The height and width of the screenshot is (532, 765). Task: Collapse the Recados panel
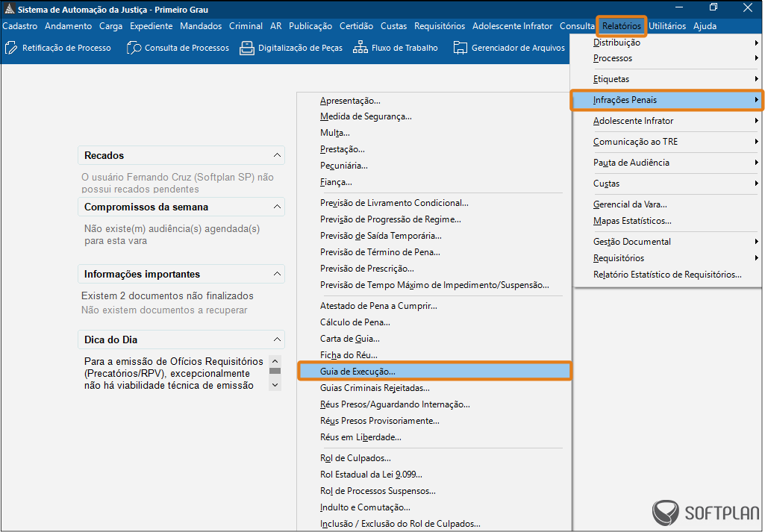click(x=277, y=155)
